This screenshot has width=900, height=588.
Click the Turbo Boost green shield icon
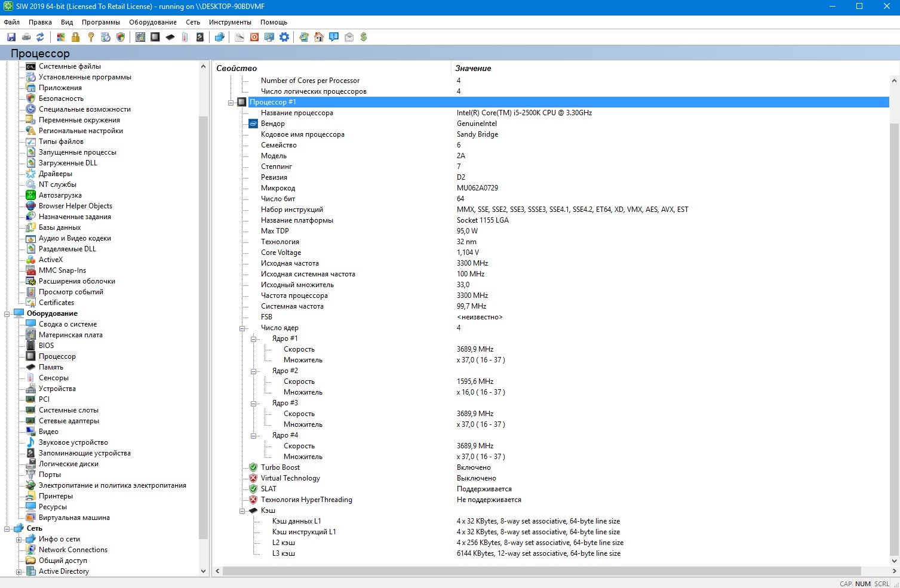point(253,467)
